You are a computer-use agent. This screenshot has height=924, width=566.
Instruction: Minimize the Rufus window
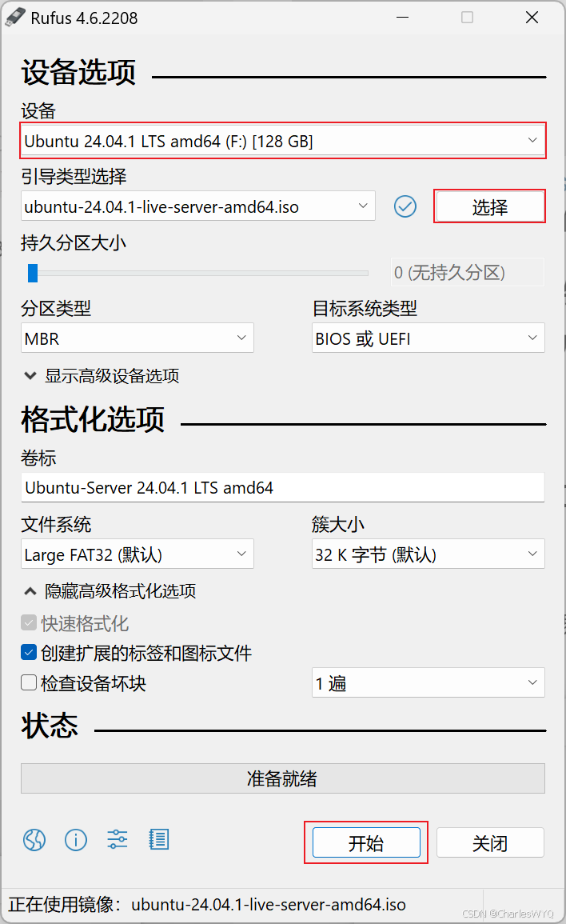(403, 18)
